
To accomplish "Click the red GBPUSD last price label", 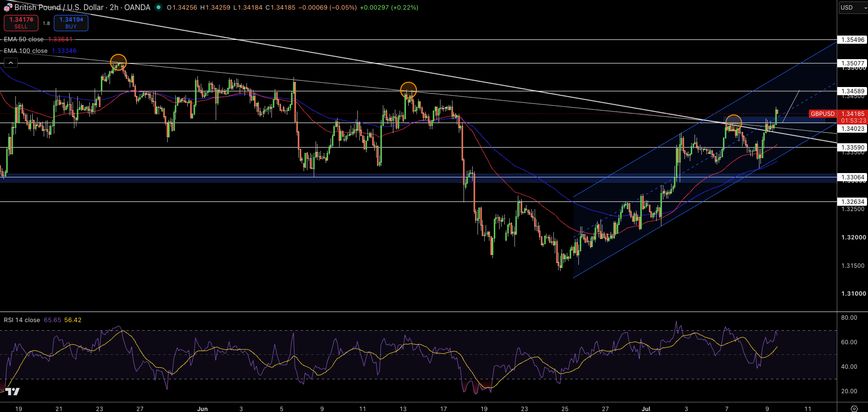I will 823,114.
